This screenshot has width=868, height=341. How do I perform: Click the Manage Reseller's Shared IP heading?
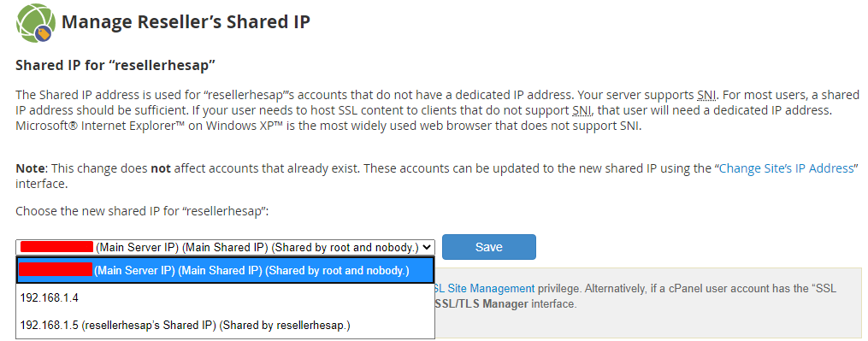[186, 22]
